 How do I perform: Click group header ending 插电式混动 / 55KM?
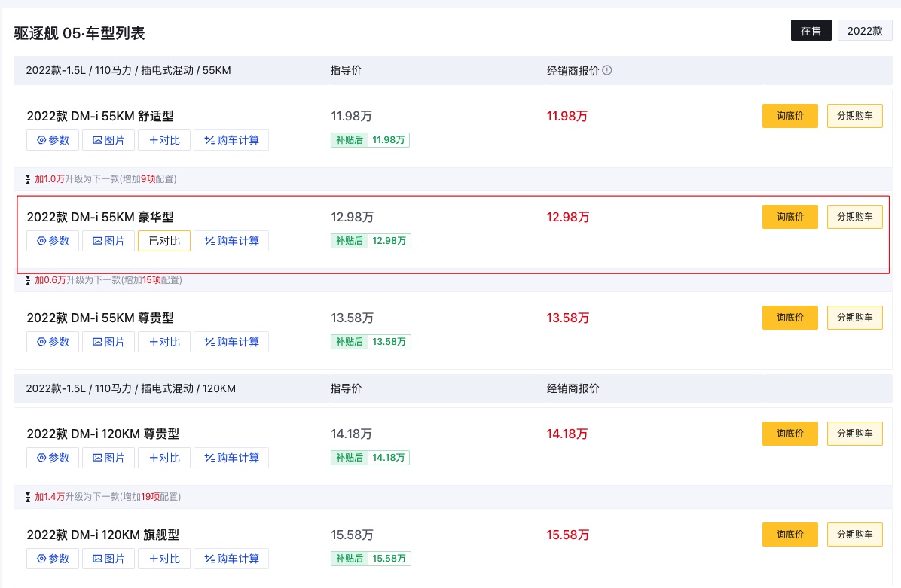click(128, 70)
